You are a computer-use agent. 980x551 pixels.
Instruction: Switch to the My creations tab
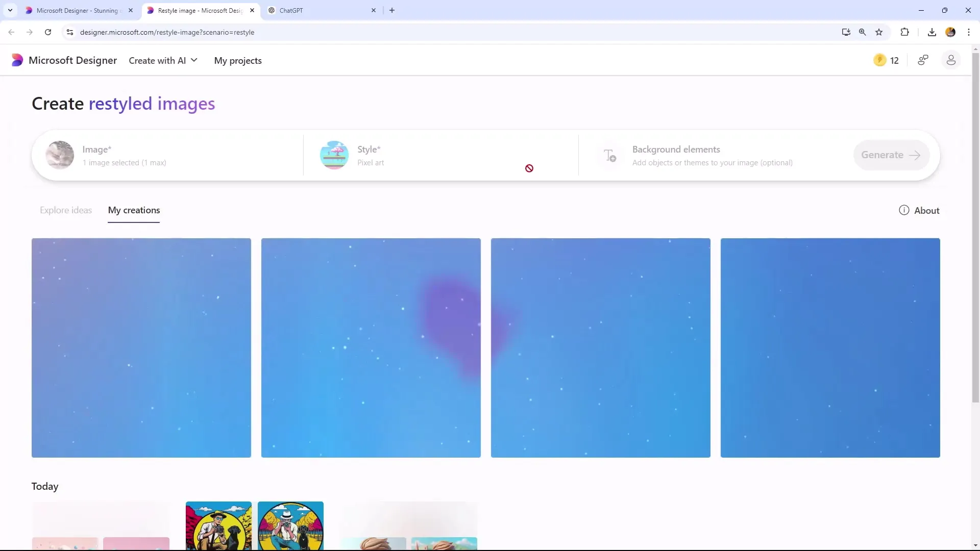134,209
